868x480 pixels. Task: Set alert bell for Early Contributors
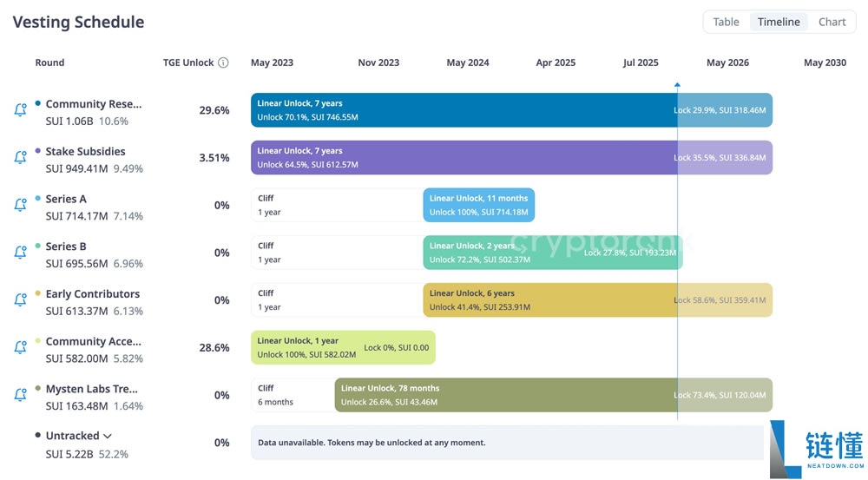click(x=20, y=300)
